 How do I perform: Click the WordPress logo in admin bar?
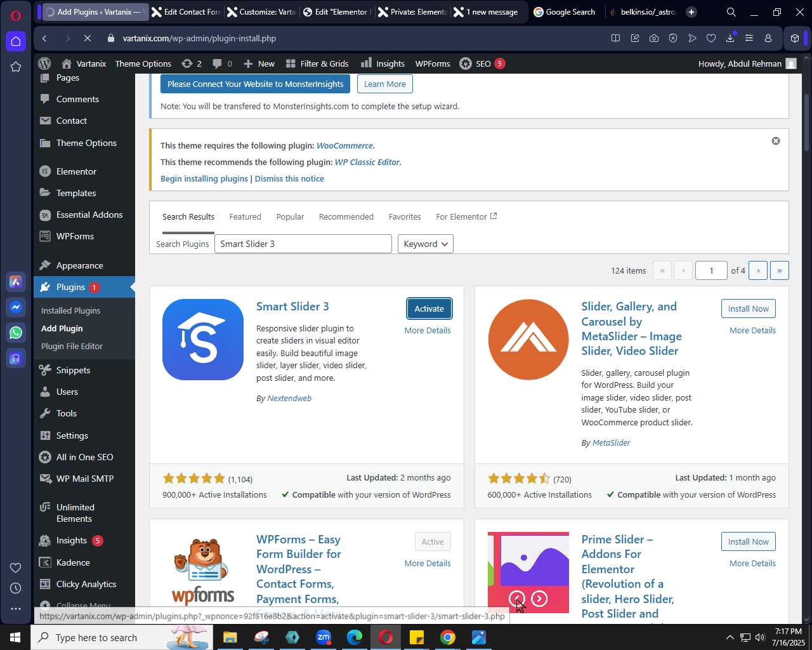click(x=44, y=63)
